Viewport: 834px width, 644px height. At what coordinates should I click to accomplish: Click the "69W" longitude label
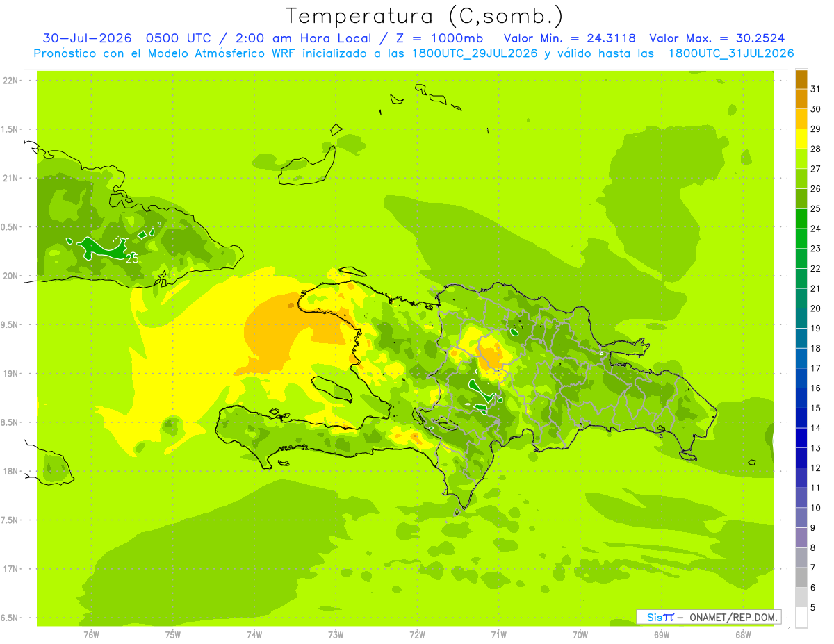pyautogui.click(x=662, y=634)
